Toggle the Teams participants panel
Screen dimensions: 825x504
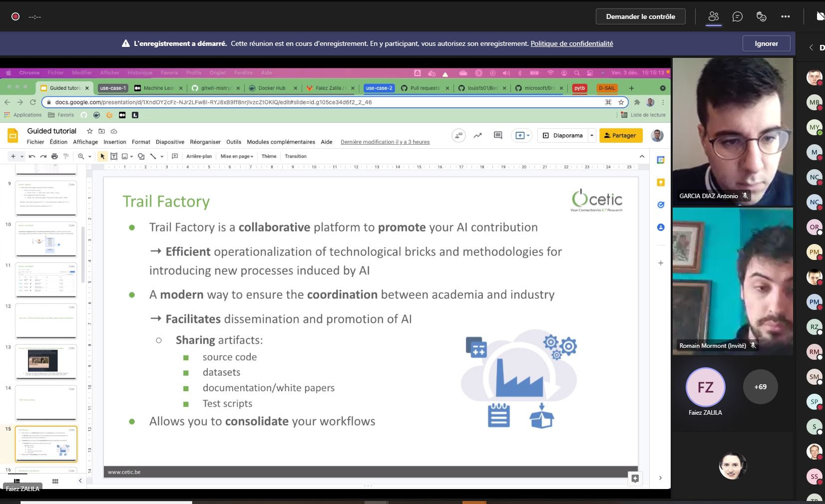714,16
